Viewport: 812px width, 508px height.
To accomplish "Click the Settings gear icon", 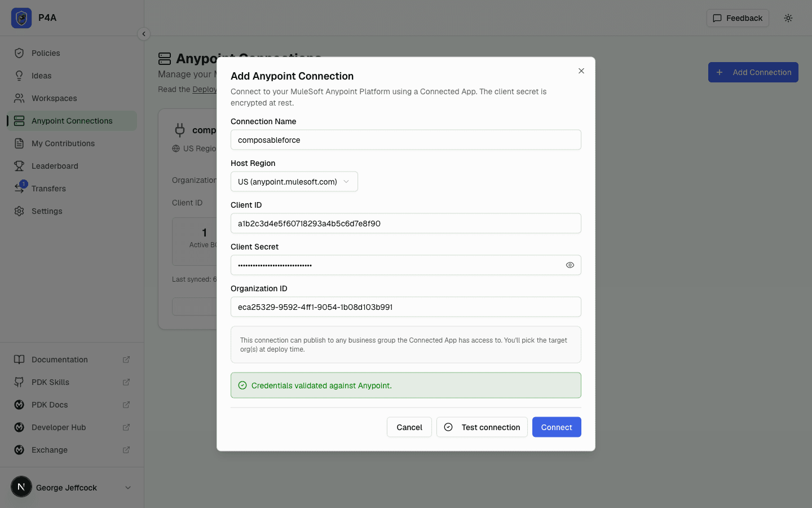I will pyautogui.click(x=19, y=211).
